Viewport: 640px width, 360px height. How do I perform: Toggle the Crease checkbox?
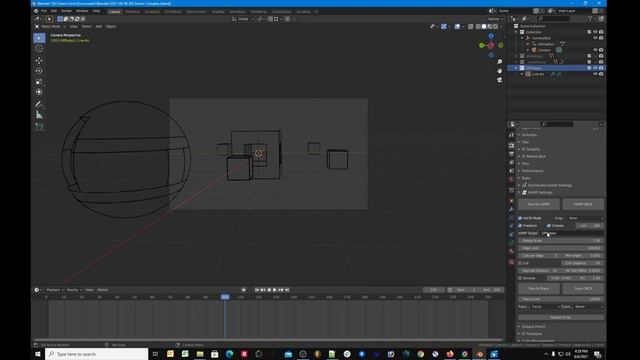click(549, 226)
